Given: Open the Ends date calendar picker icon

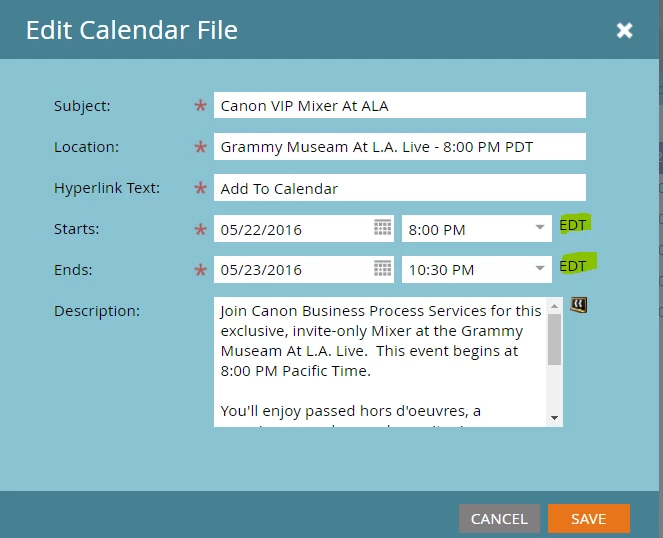Looking at the screenshot, I should tap(383, 268).
